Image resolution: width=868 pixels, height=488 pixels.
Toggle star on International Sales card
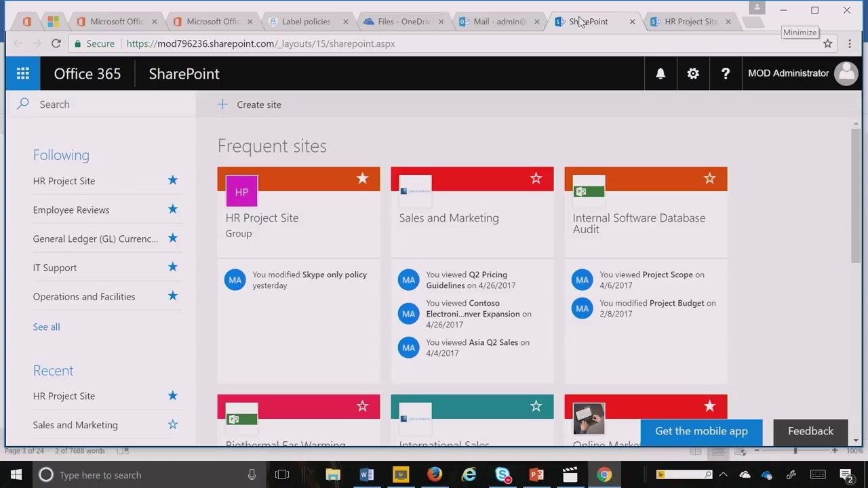tap(536, 406)
